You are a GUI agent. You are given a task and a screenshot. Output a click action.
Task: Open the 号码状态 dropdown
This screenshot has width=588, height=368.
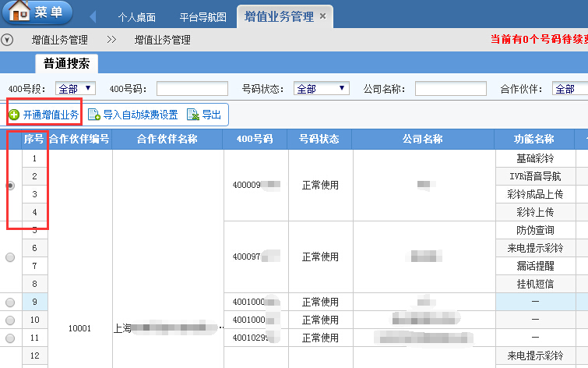(x=321, y=89)
